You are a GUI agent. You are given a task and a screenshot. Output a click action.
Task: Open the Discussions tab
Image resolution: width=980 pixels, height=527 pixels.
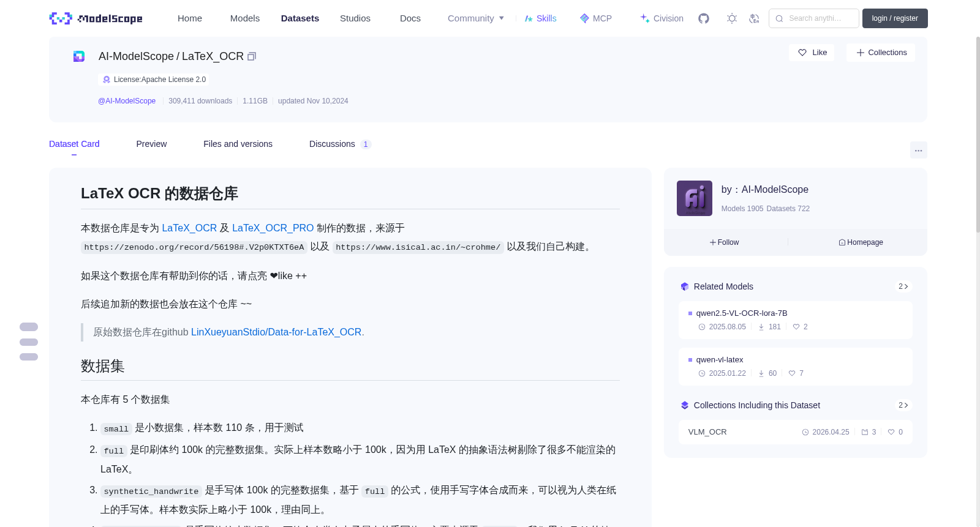[340, 144]
